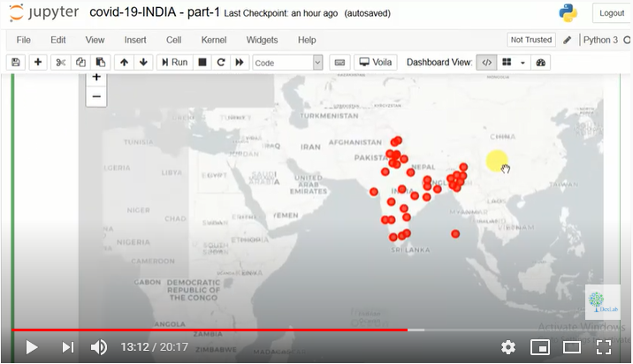Click the DexLab channel watermark logo

click(x=603, y=302)
